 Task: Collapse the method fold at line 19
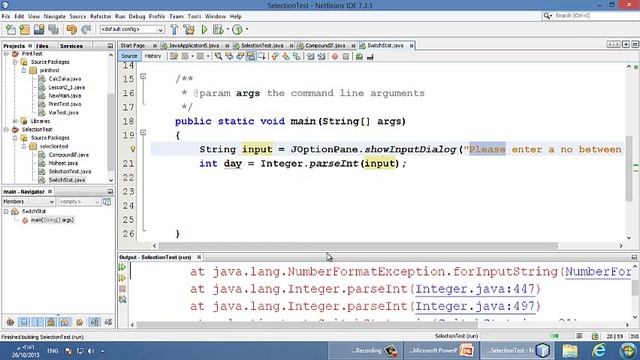143,132
